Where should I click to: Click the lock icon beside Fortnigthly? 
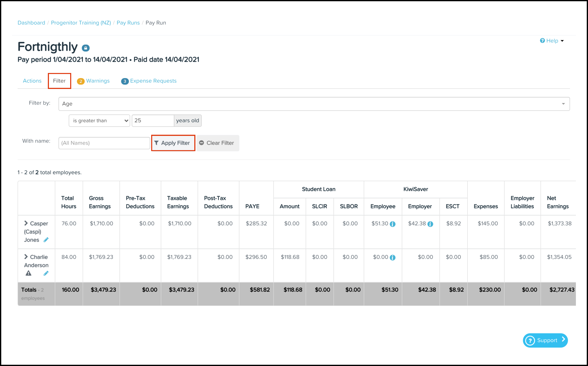(x=86, y=48)
